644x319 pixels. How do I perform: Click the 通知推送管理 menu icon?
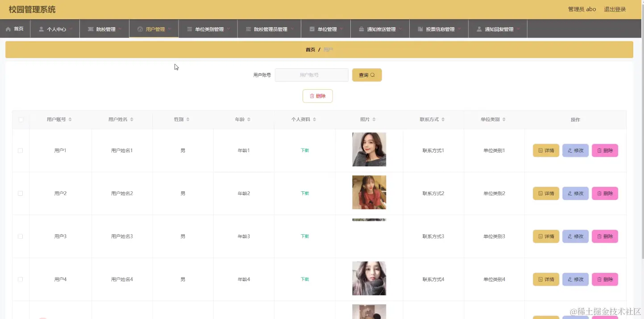361,29
